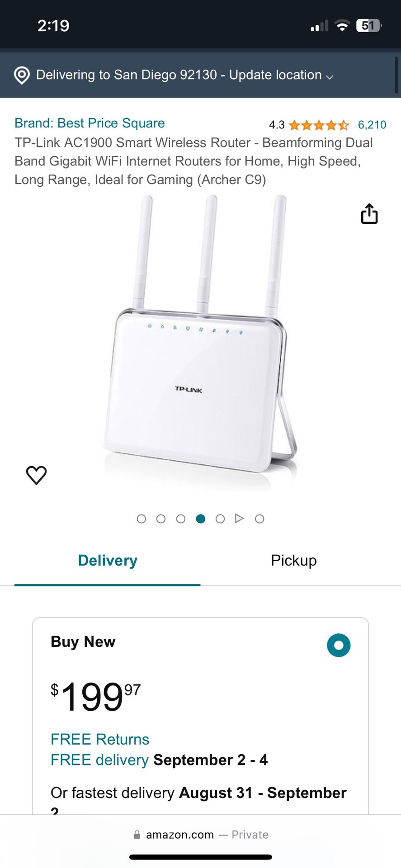This screenshot has height=868, width=401.
Task: Tap the share icon beside product image
Action: pos(369,213)
